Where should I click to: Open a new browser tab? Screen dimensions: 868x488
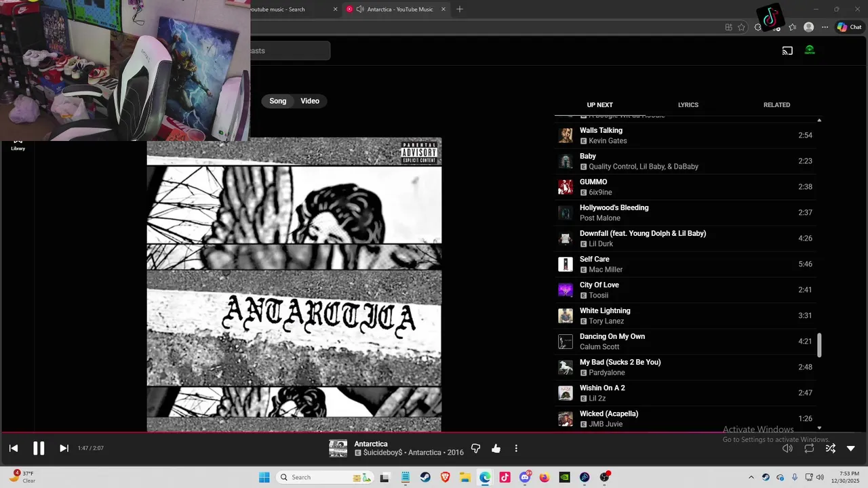tap(460, 9)
